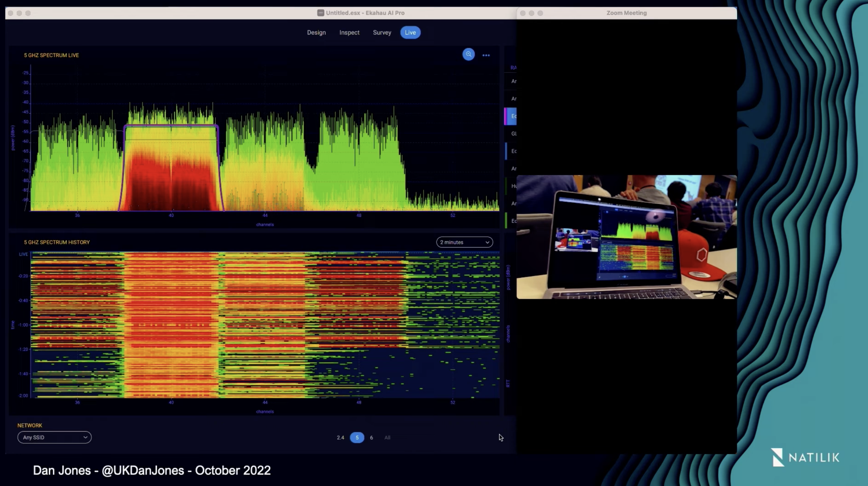
Task: Select the 5 GHz band option
Action: pyautogui.click(x=357, y=437)
